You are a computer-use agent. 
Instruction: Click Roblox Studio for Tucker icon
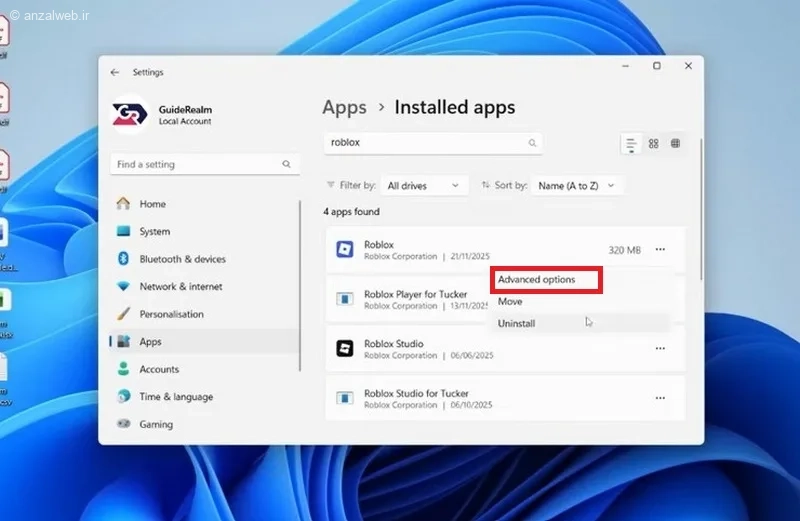345,398
